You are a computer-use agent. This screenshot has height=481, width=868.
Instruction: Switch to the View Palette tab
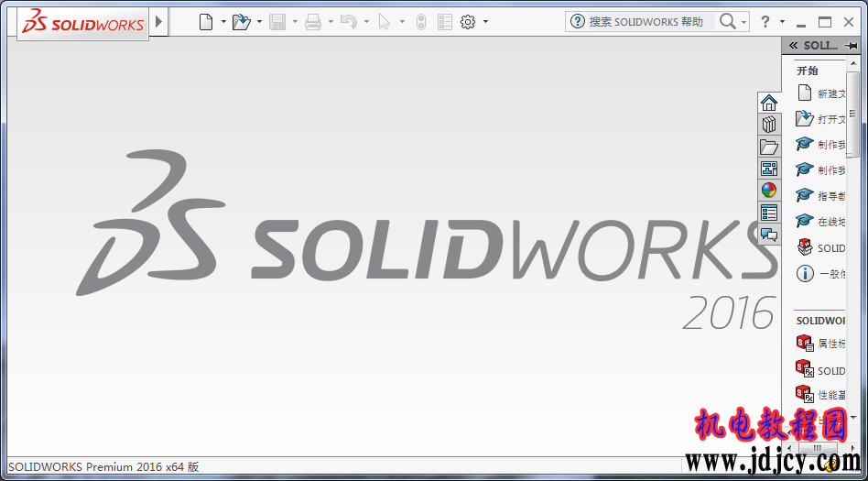(x=769, y=169)
